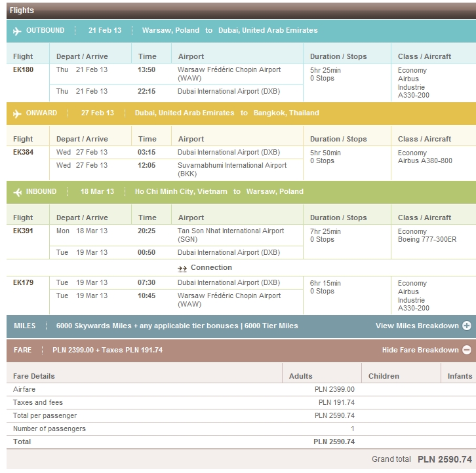The image size is (476, 473).
Task: Click the Connection label
Action: tap(211, 267)
